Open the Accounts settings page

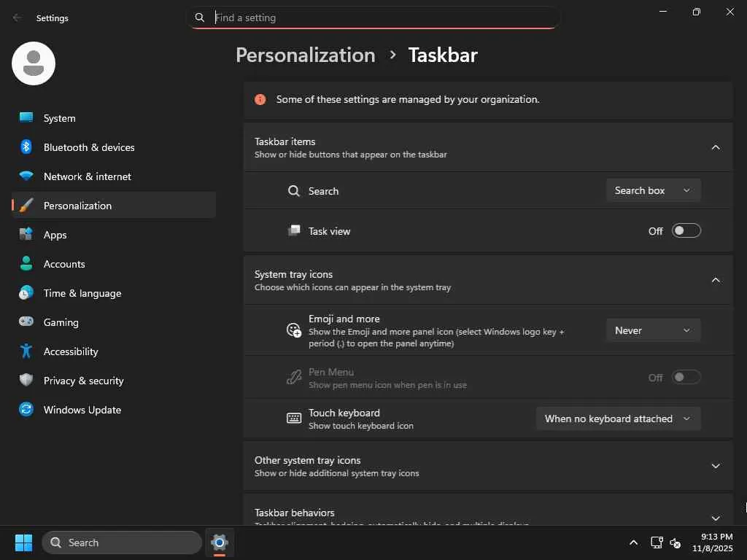[64, 264]
